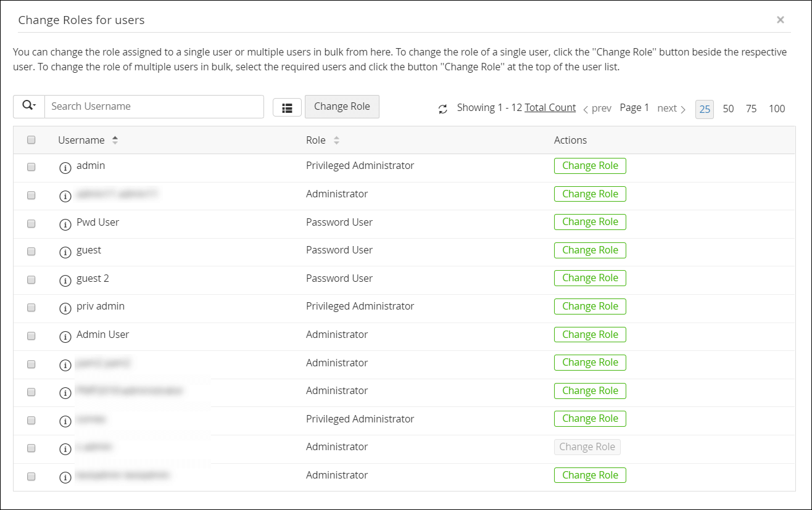The height and width of the screenshot is (510, 812).
Task: Open the search filter dropdown
Action: pos(29,106)
